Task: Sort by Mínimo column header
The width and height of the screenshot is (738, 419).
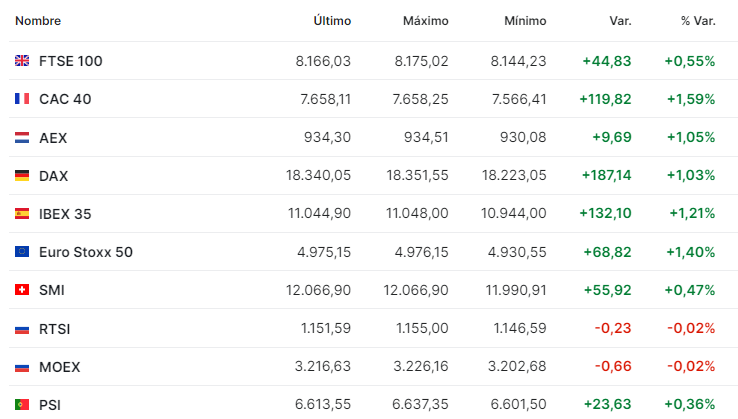Action: (525, 21)
